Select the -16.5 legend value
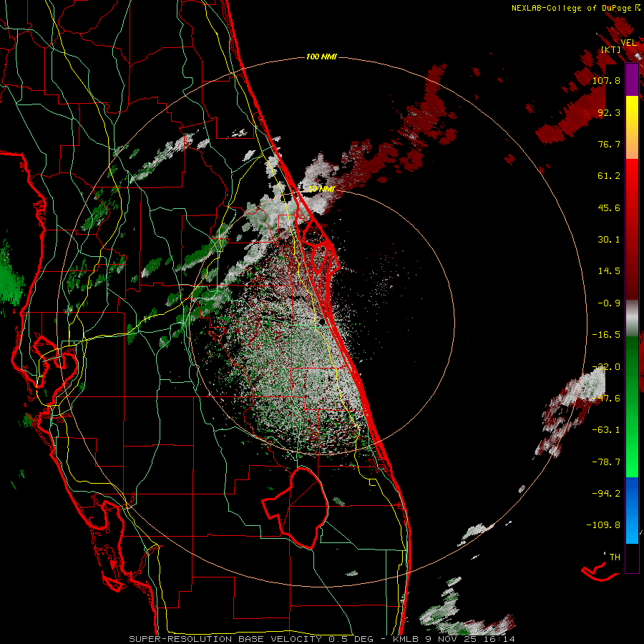The image size is (644, 644). coord(606,335)
